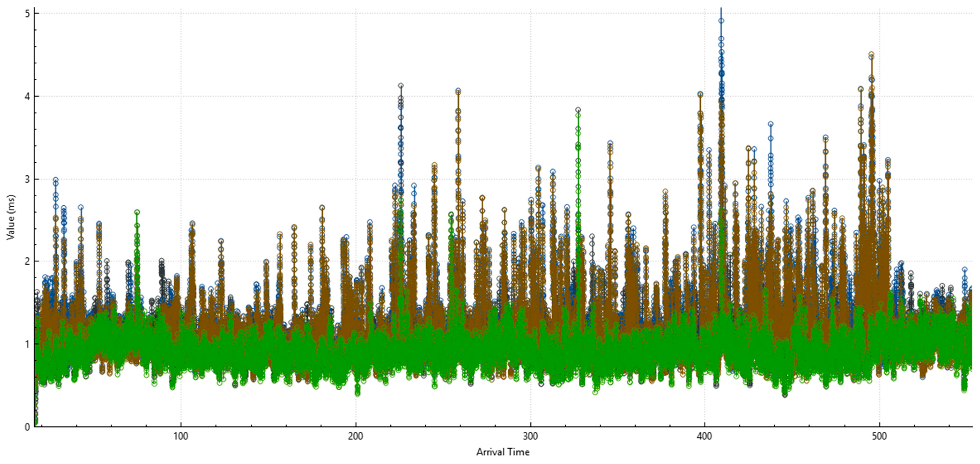Click the x-axis tick label 100
The height and width of the screenshot is (464, 980).
point(181,436)
